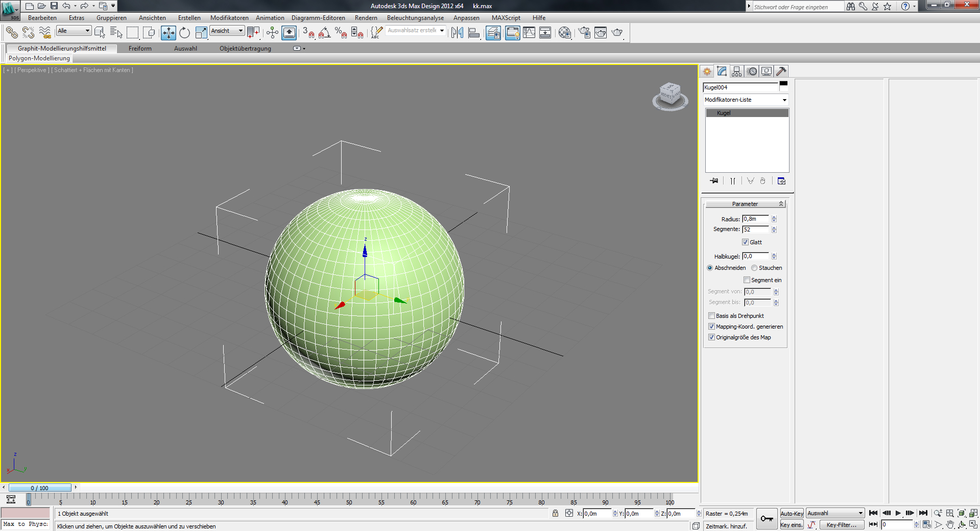The width and height of the screenshot is (980, 531).
Task: Open the Auswahlsatz erstellen dropdown
Action: [x=416, y=31]
